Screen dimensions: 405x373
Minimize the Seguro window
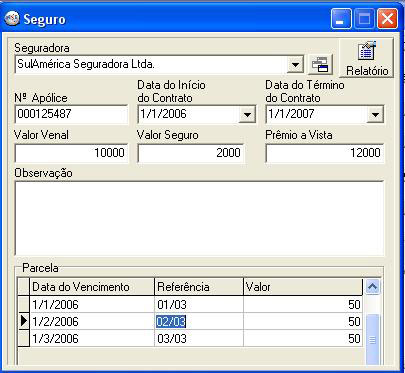click(341, 19)
